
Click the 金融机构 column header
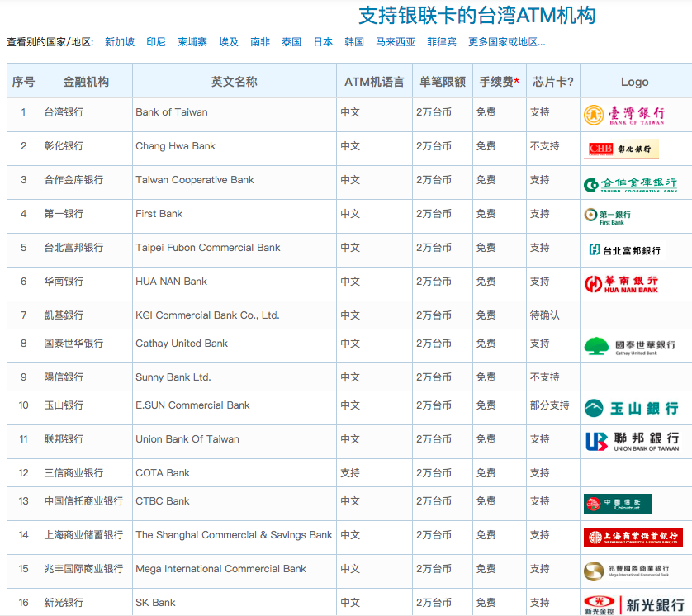point(86,82)
